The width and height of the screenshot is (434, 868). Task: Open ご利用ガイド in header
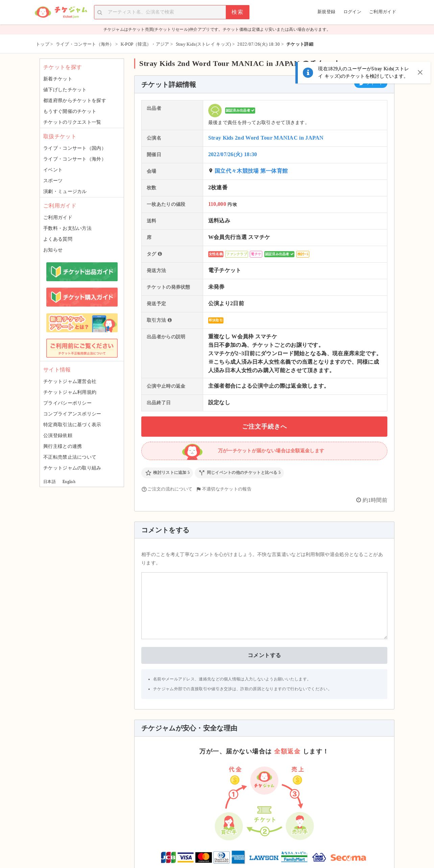(382, 12)
